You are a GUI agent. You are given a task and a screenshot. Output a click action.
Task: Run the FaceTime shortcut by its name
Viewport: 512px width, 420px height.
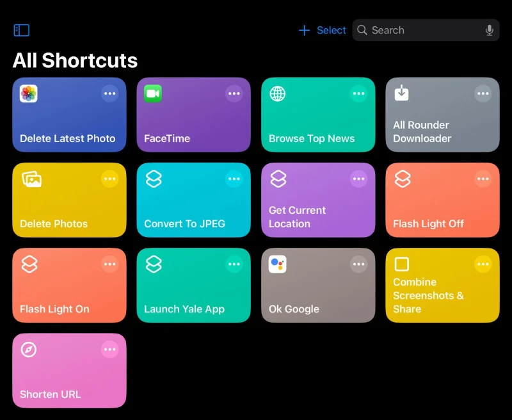167,138
